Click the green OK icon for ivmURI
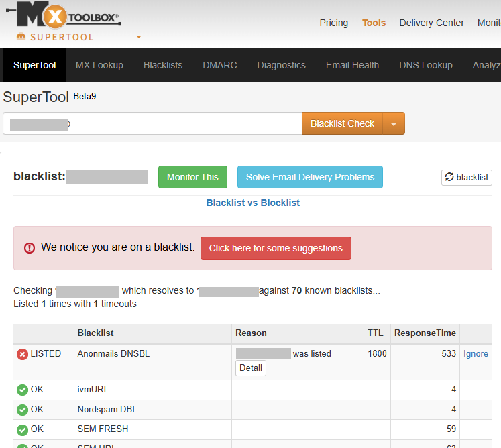 [x=23, y=390]
